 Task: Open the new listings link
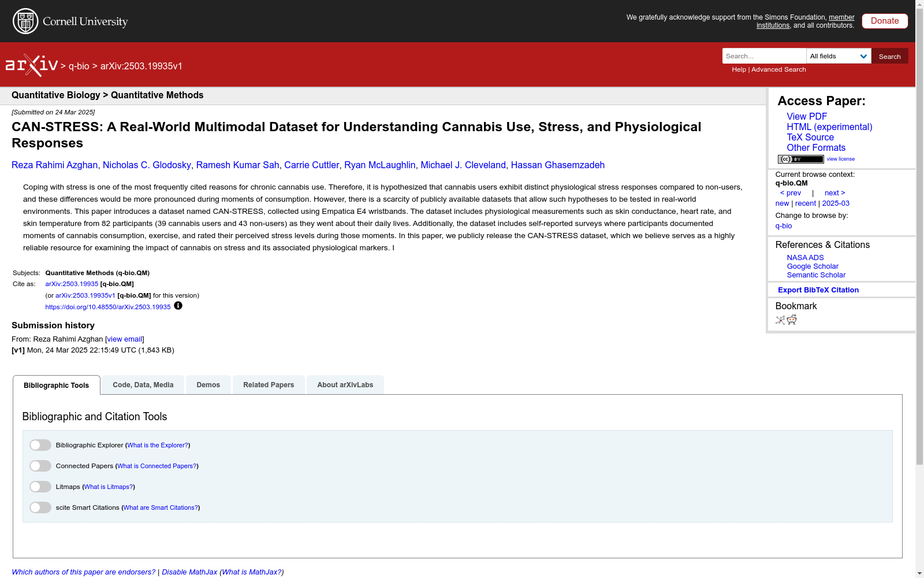click(782, 203)
